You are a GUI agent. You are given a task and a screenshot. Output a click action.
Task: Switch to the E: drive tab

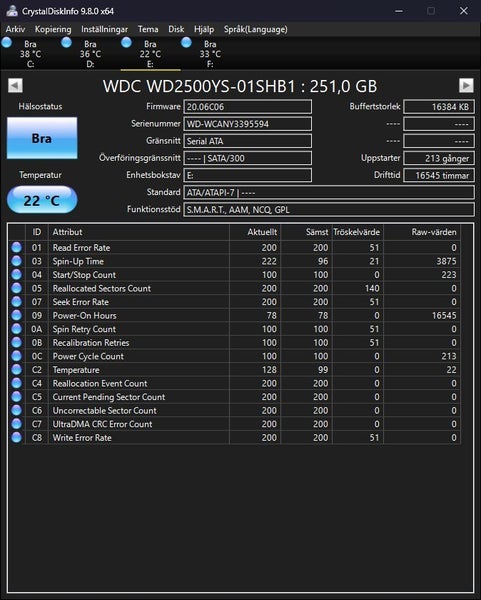coord(150,54)
